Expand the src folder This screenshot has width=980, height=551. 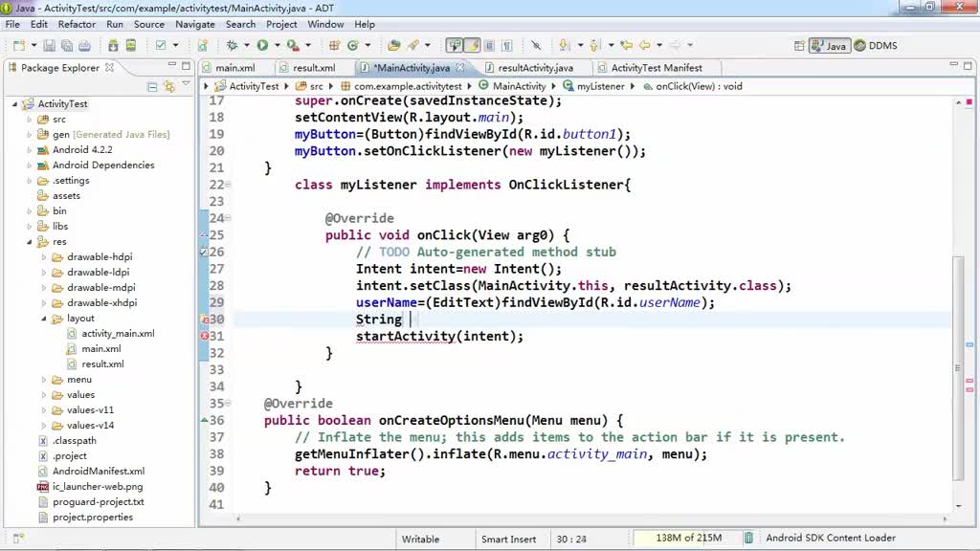pyautogui.click(x=29, y=120)
